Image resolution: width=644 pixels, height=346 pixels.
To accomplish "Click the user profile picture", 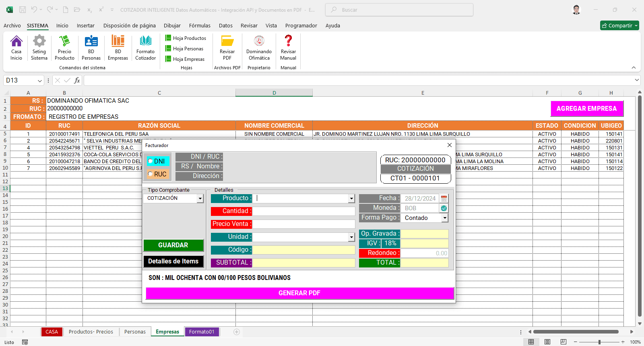I will click(x=576, y=10).
